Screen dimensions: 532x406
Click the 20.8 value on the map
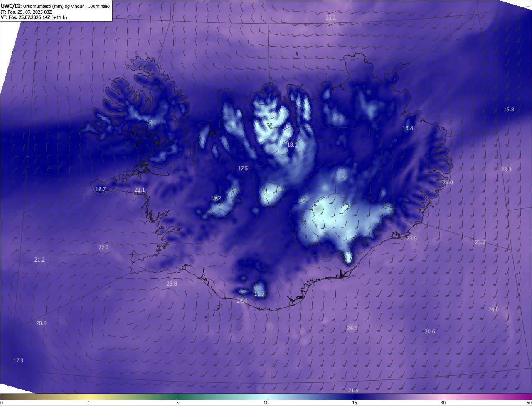41,323
